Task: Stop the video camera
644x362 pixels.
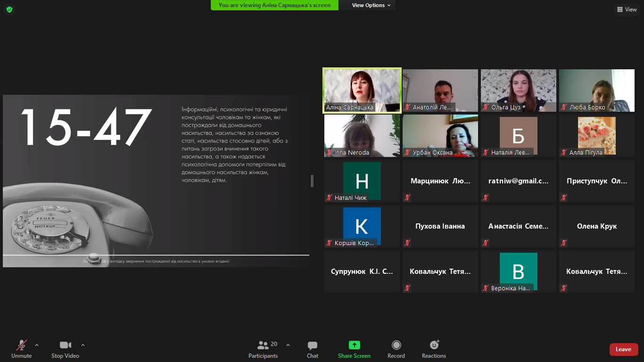Action: click(x=65, y=349)
